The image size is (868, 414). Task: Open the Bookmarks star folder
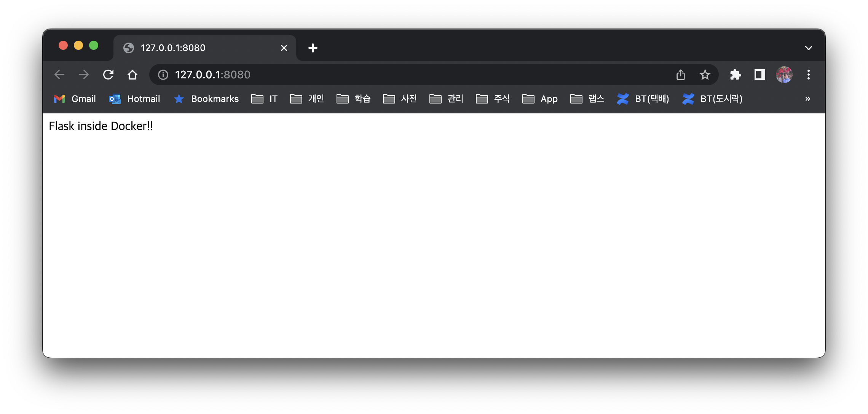[x=206, y=99]
